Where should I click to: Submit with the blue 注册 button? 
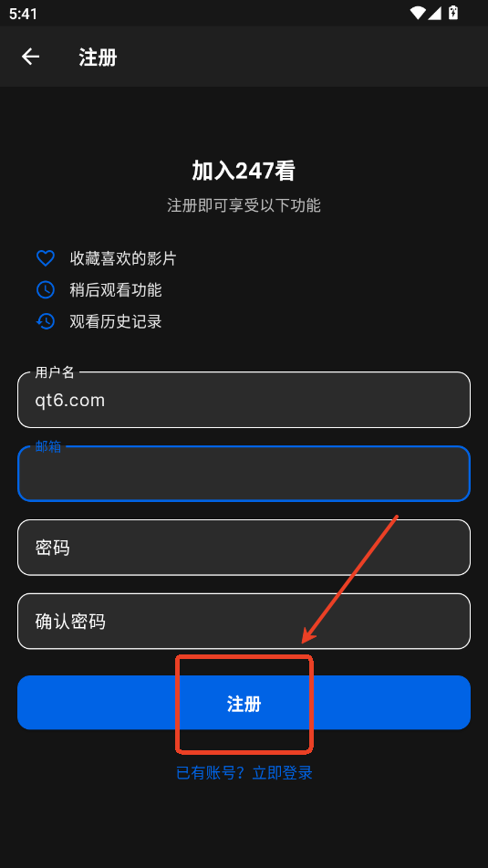[244, 703]
